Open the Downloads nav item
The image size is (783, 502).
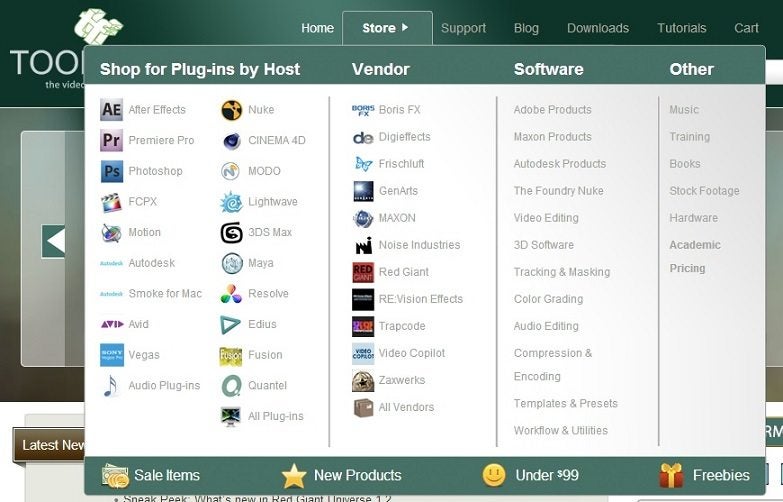tap(598, 28)
